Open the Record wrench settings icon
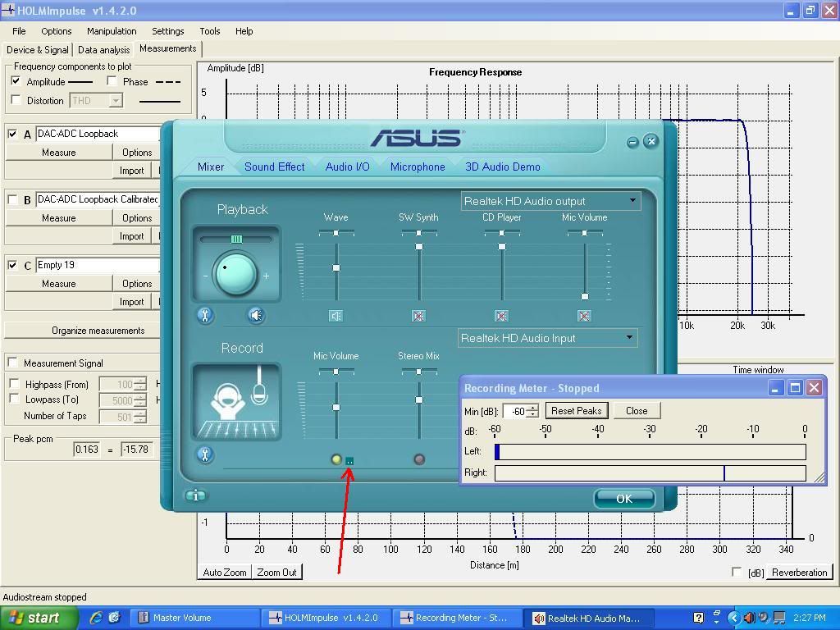The height and width of the screenshot is (630, 840). (205, 454)
